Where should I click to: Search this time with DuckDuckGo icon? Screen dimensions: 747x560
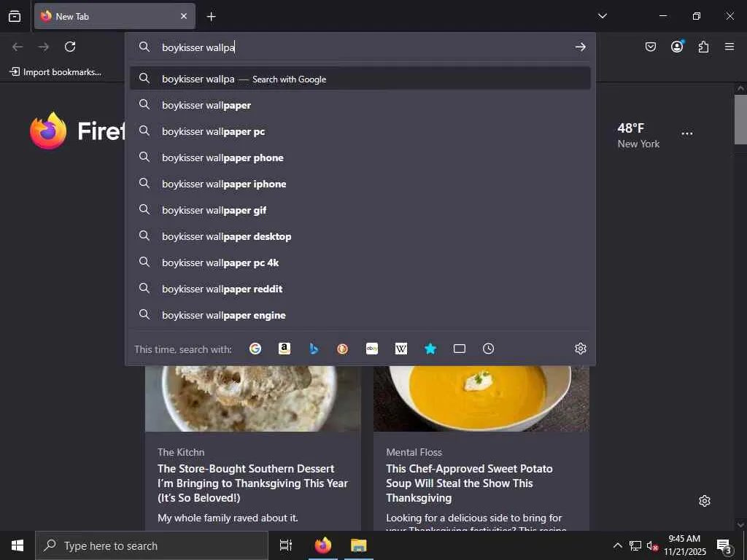click(343, 349)
